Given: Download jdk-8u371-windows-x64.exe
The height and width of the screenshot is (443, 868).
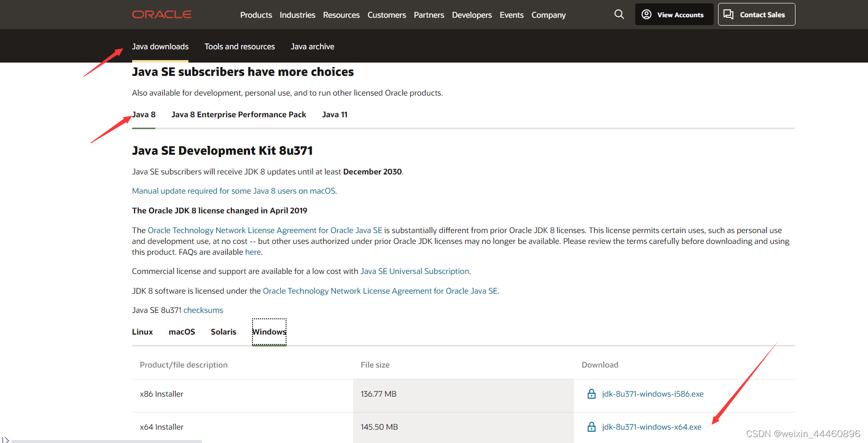Looking at the screenshot, I should coord(652,427).
